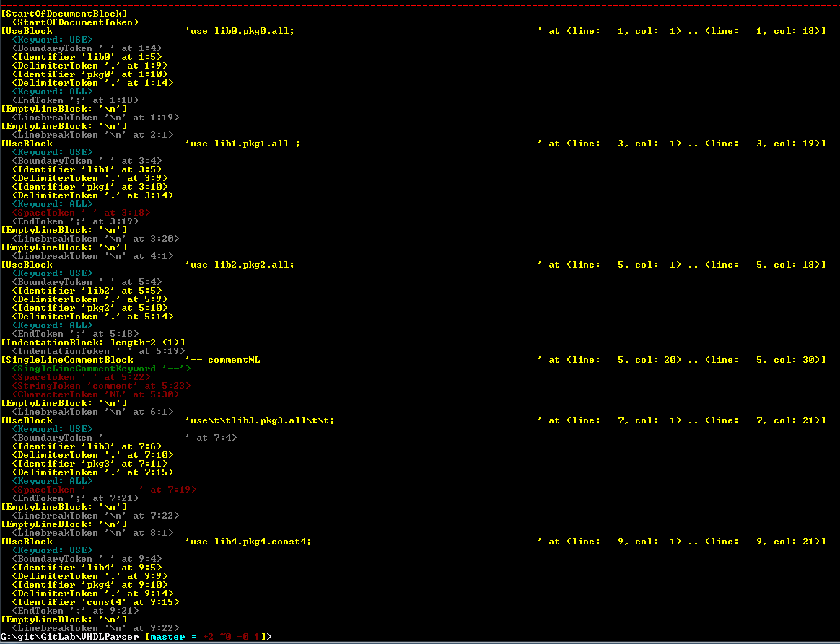Click Identifier 'lib1' at 3:5
Viewport: 840px width, 644px height.
pyautogui.click(x=87, y=169)
